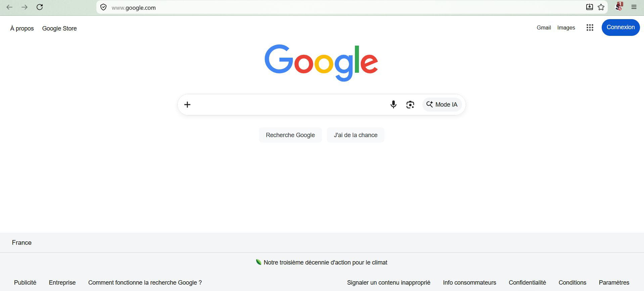
Task: Open the downloads tray icon
Action: [x=589, y=7]
